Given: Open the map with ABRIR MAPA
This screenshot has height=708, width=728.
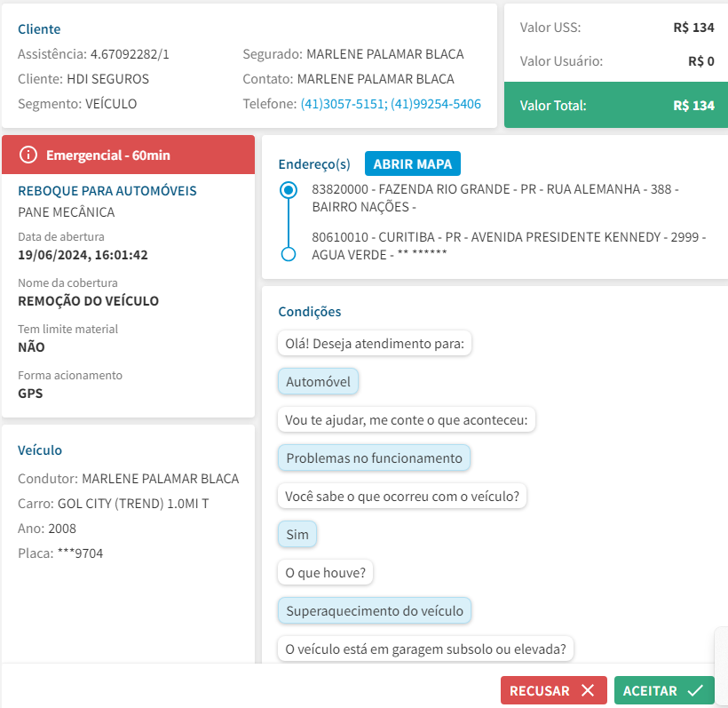Looking at the screenshot, I should click(x=412, y=164).
